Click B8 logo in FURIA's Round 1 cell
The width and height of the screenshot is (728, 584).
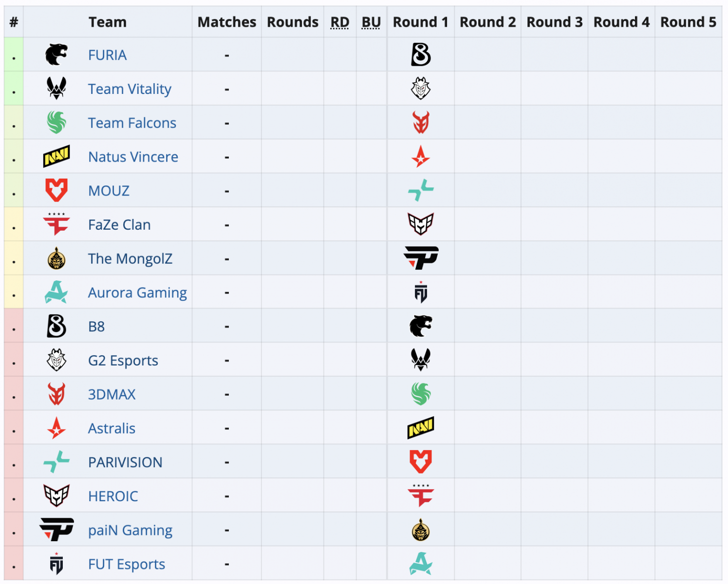421,55
